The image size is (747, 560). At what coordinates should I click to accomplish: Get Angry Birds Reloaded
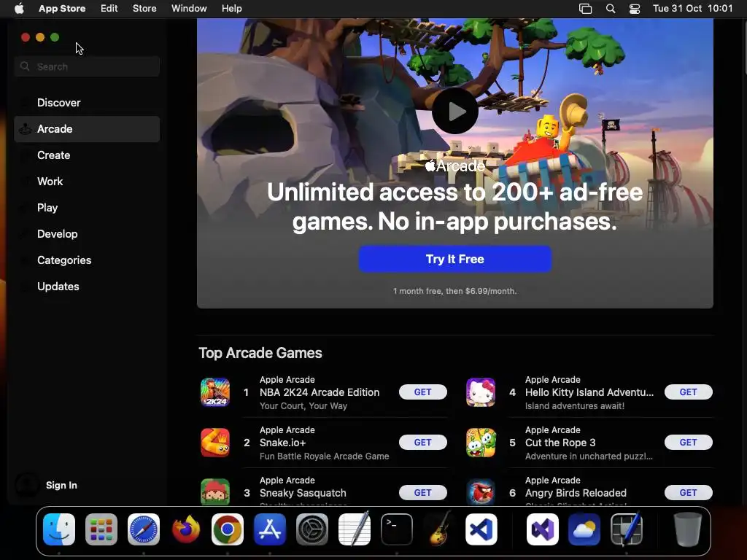[689, 493]
